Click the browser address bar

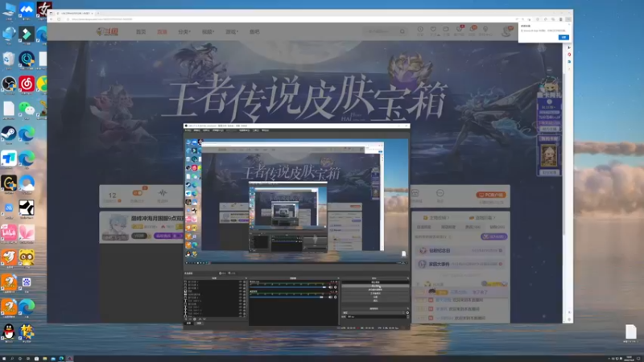pyautogui.click(x=287, y=19)
